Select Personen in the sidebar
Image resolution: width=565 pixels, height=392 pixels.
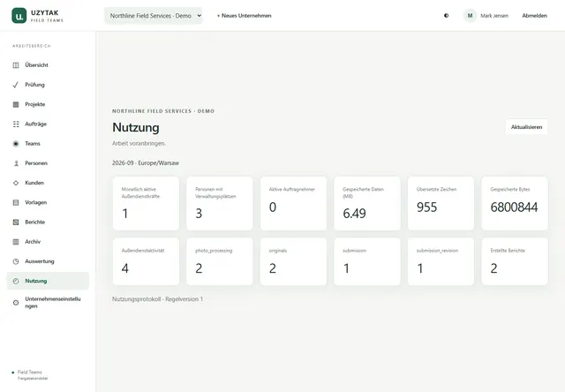(x=48, y=163)
